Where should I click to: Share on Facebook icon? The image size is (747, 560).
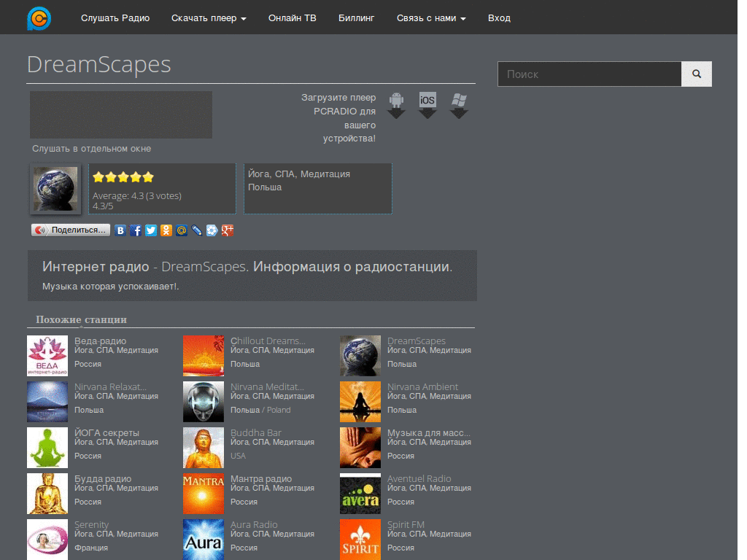136,230
